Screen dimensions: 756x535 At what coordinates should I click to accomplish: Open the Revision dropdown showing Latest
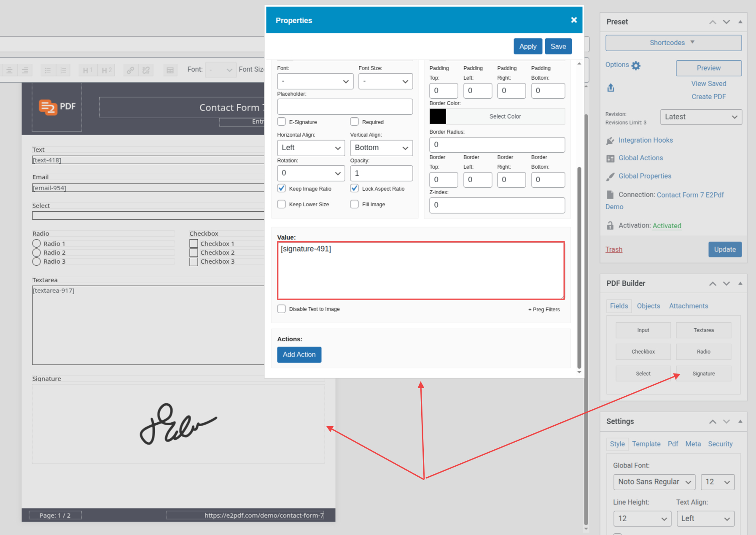pos(701,117)
